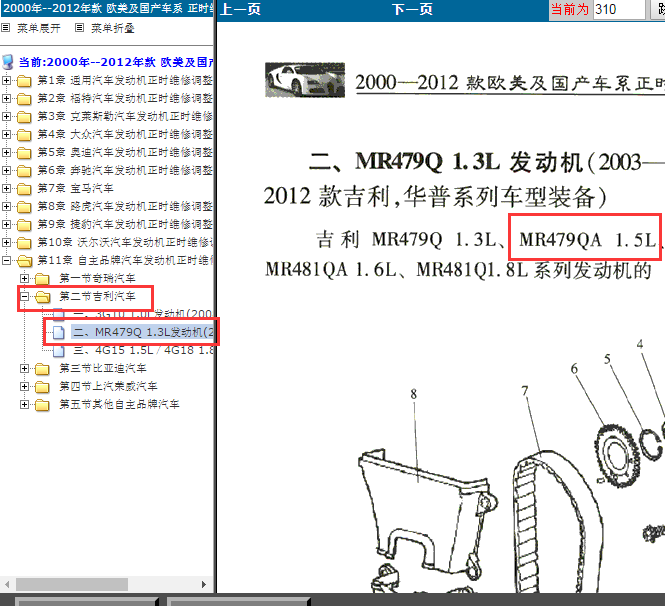Click 菜单展开 to expand the menu
665x606 pixels.
tap(39, 28)
